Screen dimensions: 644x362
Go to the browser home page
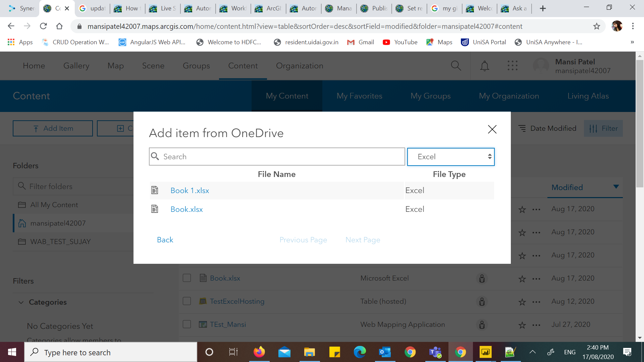(x=59, y=26)
